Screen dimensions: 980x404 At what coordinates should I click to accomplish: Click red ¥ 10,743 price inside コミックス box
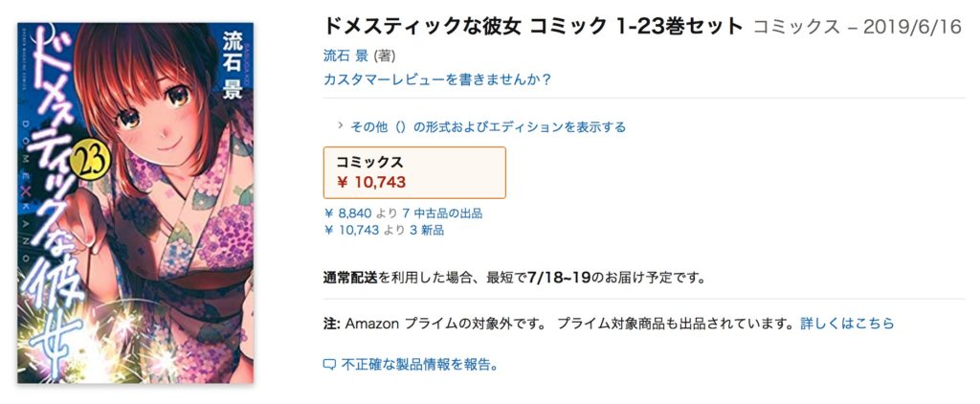coord(371,182)
